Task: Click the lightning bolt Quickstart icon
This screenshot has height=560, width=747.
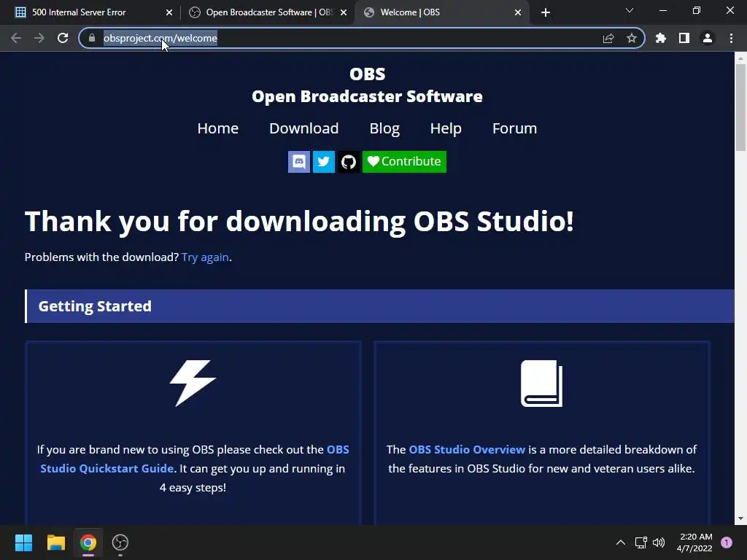Action: pyautogui.click(x=193, y=384)
